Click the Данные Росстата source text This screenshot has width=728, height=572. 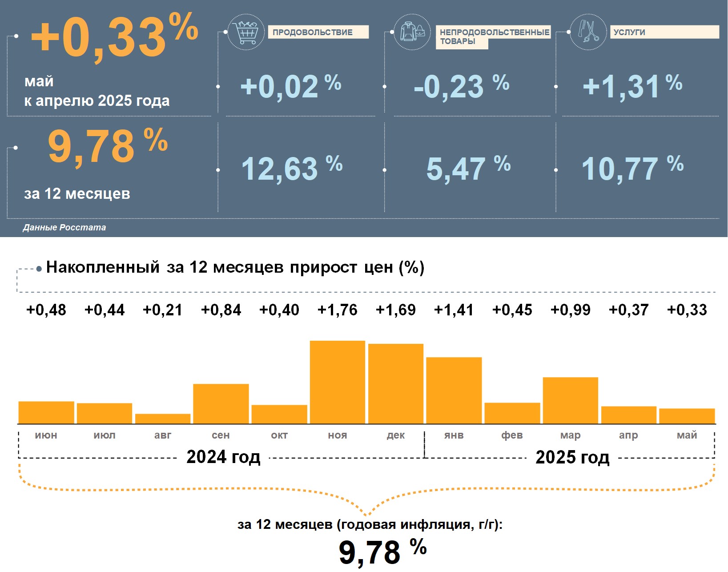click(x=64, y=227)
